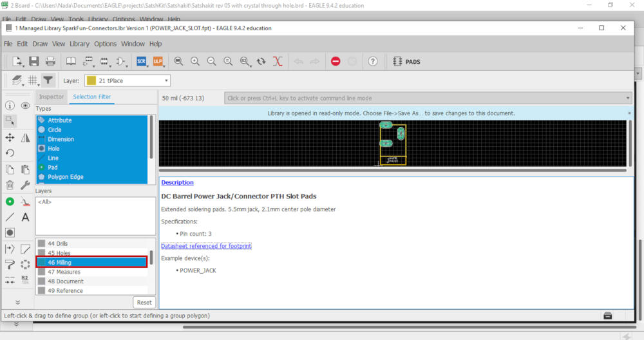Select layer 46 Milling in list

[91, 262]
